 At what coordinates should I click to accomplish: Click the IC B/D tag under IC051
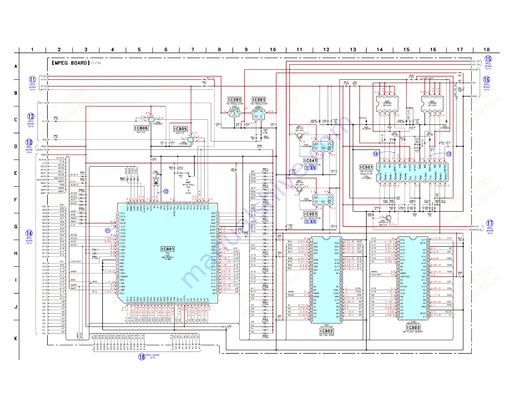click(310, 222)
